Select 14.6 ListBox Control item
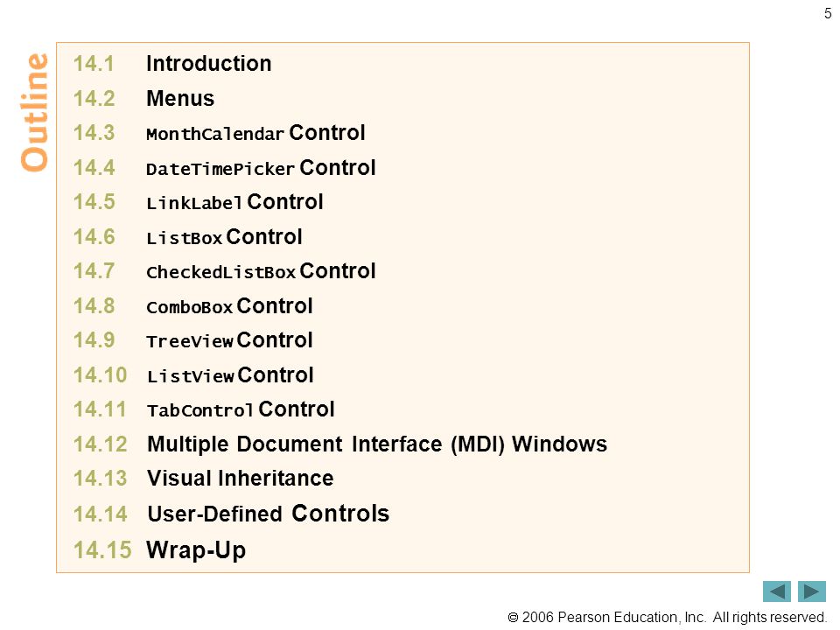Viewport: 840px width, 630px height. [187, 237]
